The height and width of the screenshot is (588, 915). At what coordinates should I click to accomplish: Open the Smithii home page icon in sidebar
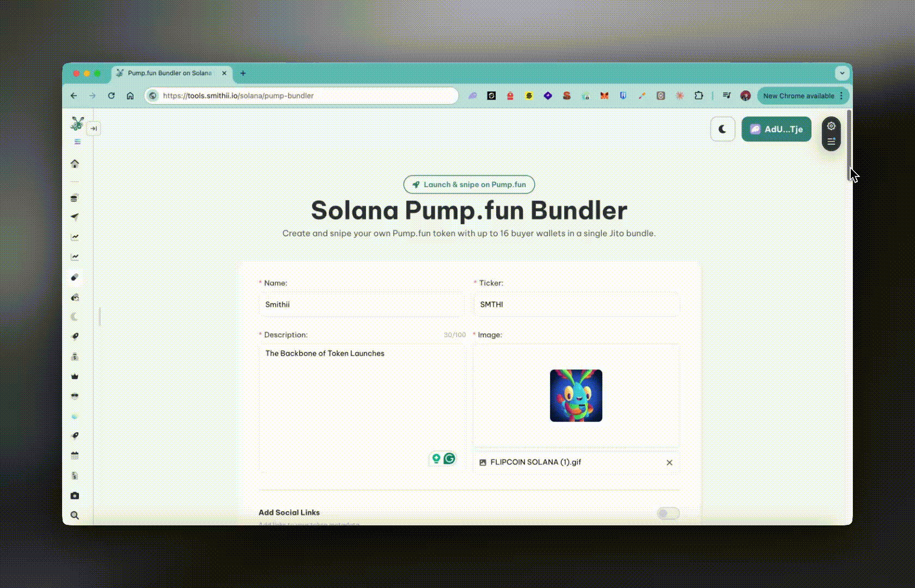tap(75, 163)
